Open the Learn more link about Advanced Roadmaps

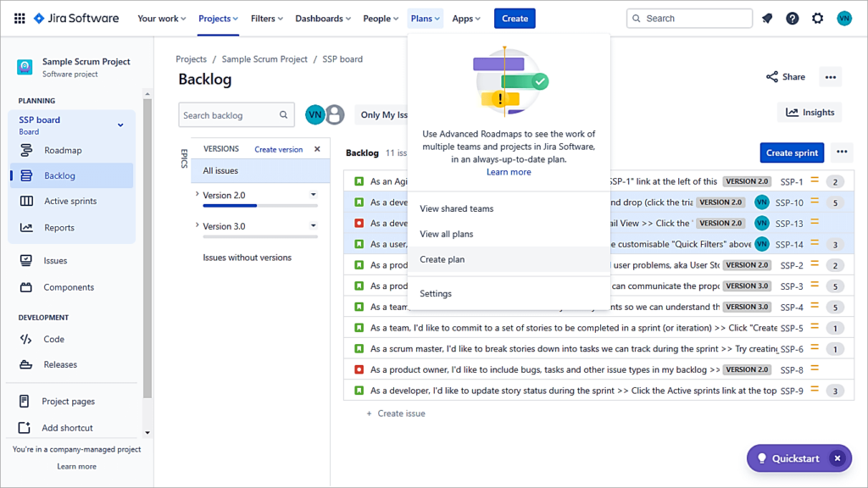508,172
